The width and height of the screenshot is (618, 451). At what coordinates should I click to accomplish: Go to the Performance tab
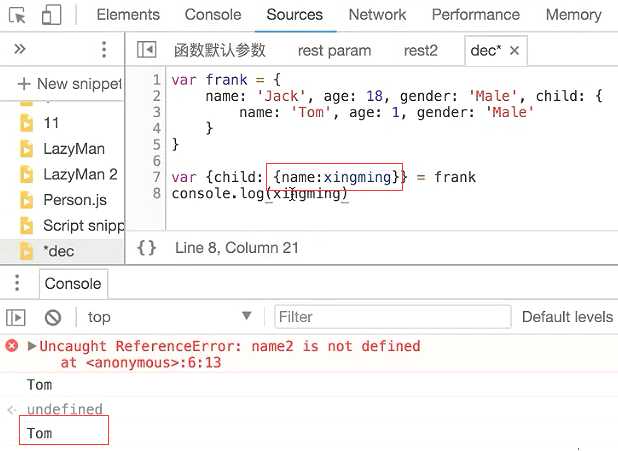[476, 15]
